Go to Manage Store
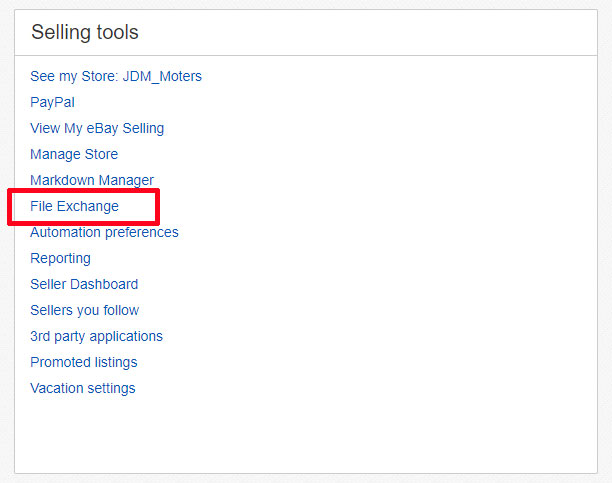Screen dimensions: 612x483 click(74, 154)
